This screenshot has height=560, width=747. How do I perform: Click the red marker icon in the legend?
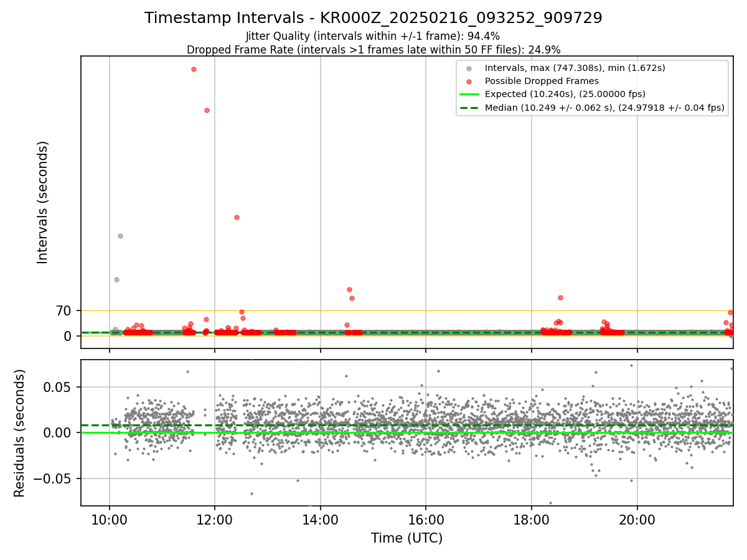pos(469,82)
